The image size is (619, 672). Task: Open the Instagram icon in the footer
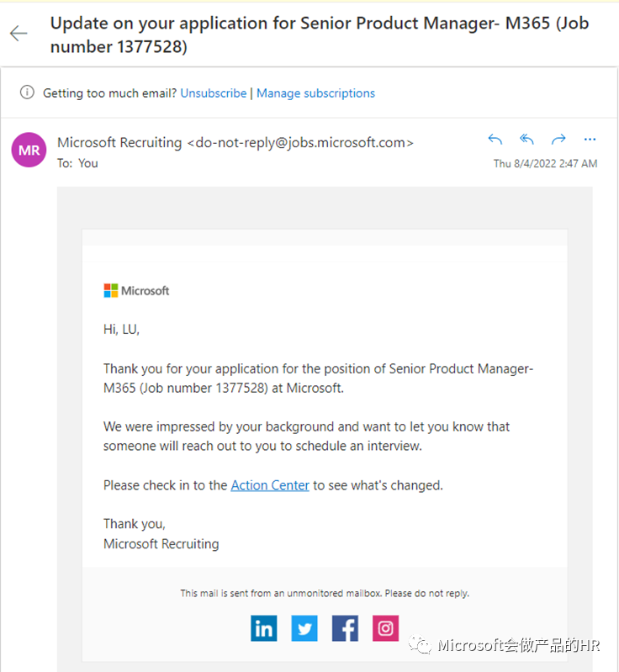385,628
